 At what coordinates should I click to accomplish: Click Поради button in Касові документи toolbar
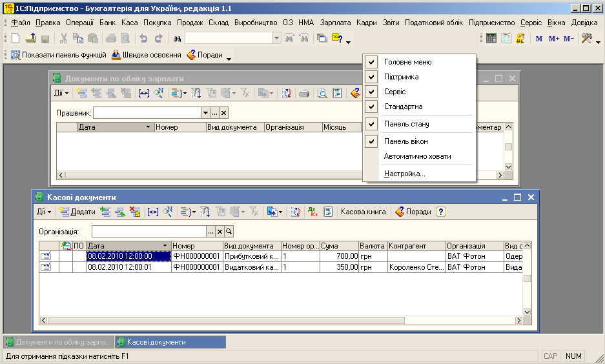413,212
